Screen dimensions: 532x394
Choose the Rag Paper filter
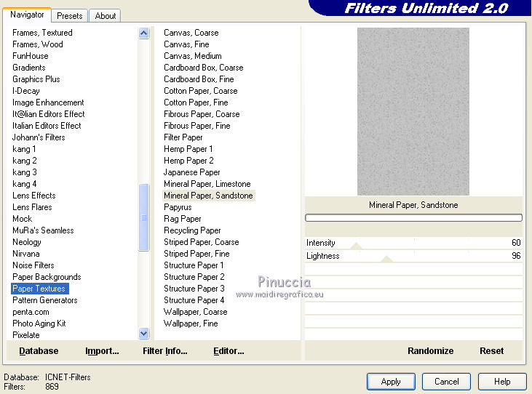pyautogui.click(x=183, y=219)
